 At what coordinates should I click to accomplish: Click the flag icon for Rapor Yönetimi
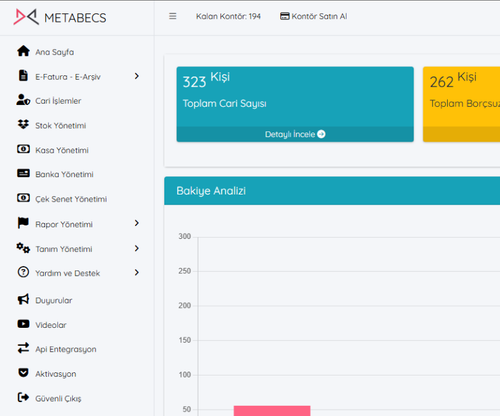tap(23, 223)
